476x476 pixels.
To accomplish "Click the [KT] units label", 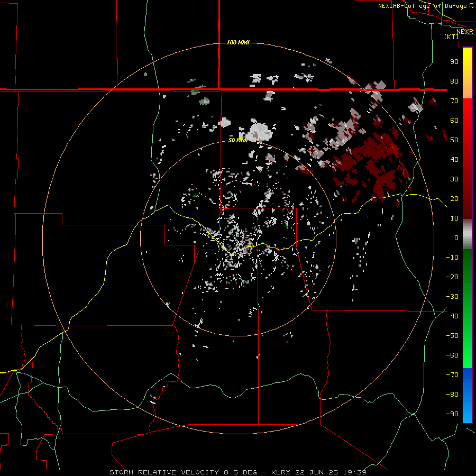I will pos(452,36).
